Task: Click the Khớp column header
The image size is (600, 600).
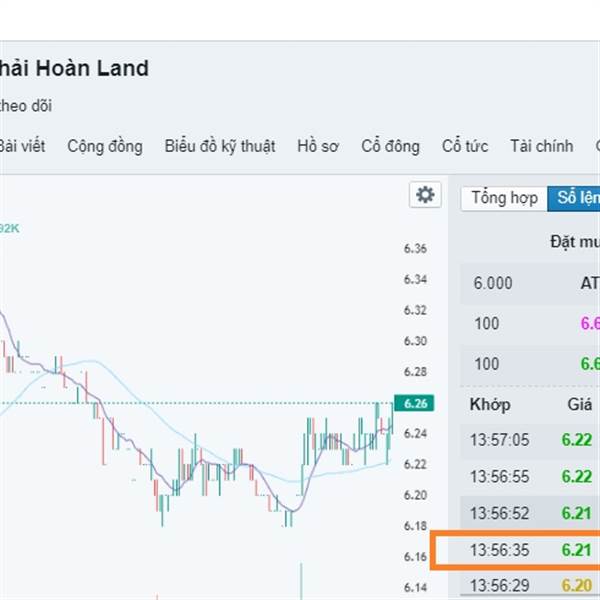Action: (x=490, y=404)
